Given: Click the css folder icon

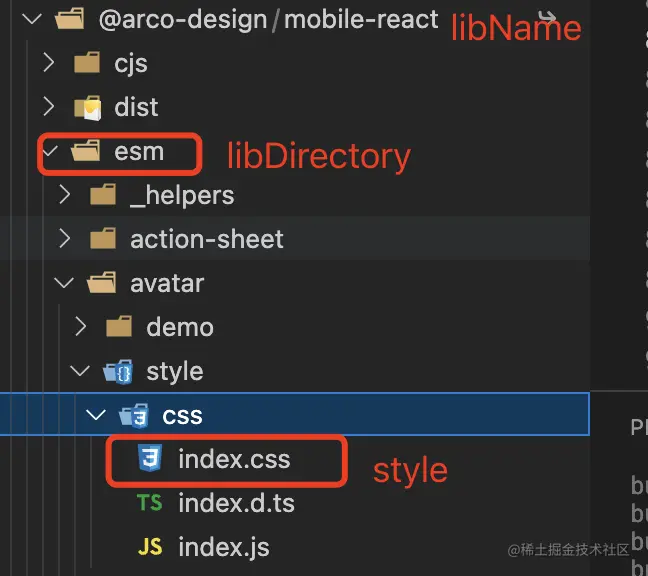Looking at the screenshot, I should pos(134,415).
